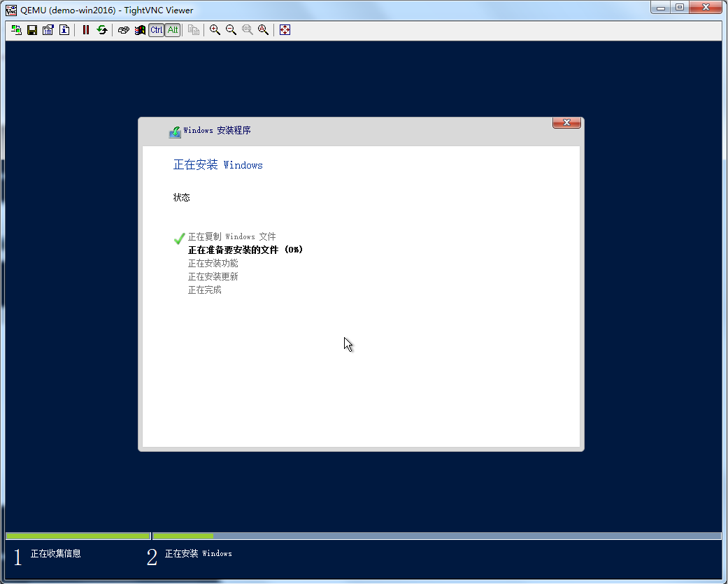Click the 状态 label

click(x=182, y=197)
